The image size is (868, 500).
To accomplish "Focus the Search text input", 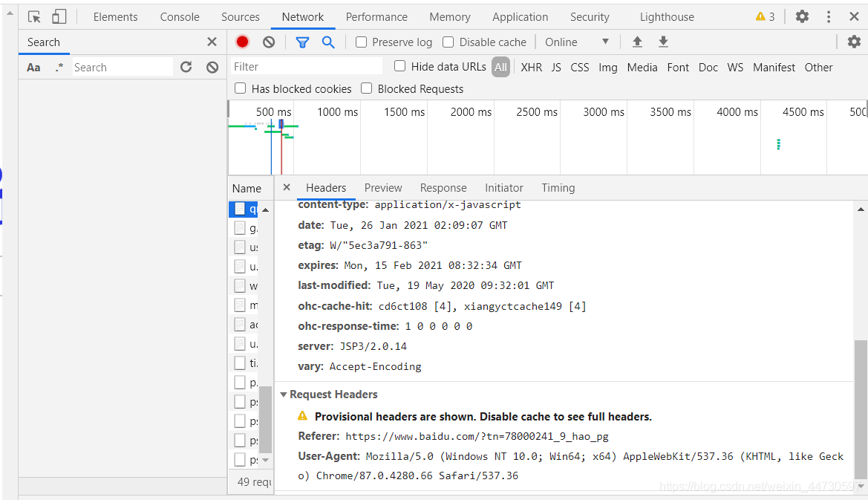I will point(123,68).
